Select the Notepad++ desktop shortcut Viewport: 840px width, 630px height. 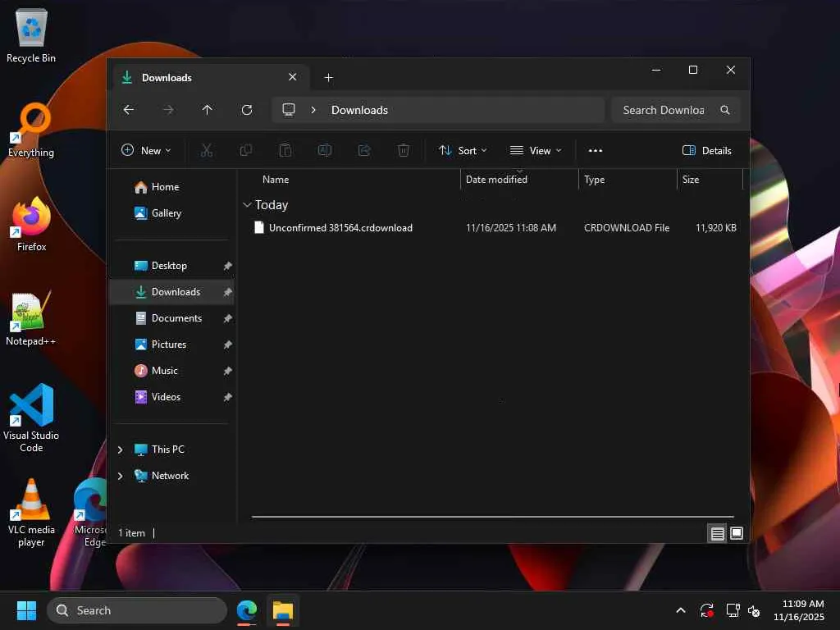click(31, 319)
